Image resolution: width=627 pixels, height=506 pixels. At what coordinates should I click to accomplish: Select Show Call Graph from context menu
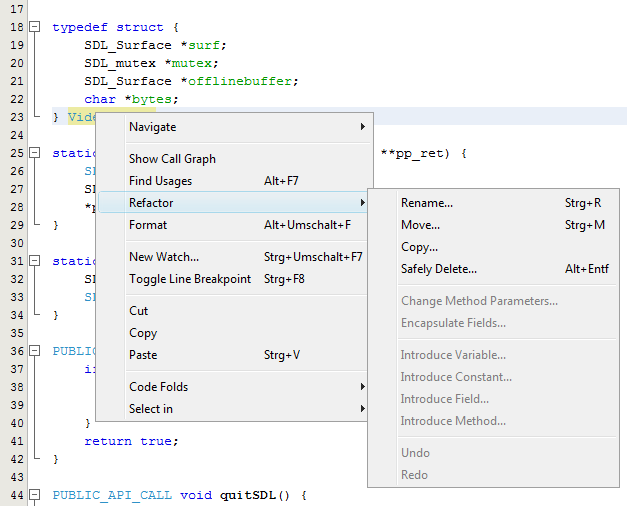(x=172, y=159)
